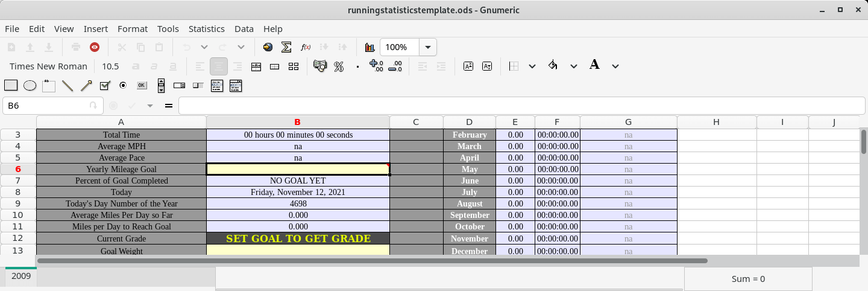Image resolution: width=868 pixels, height=291 pixels.
Task: Click the Print icon
Action: (76, 47)
